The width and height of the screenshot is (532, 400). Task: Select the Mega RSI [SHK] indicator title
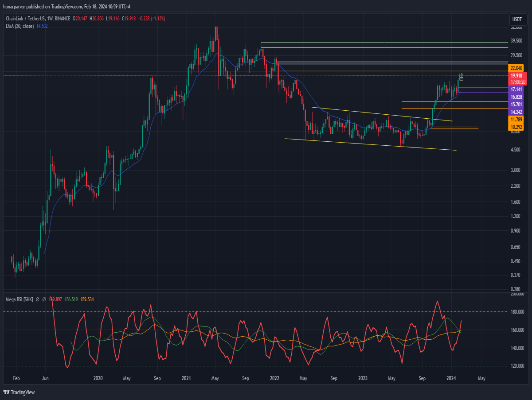pos(19,299)
